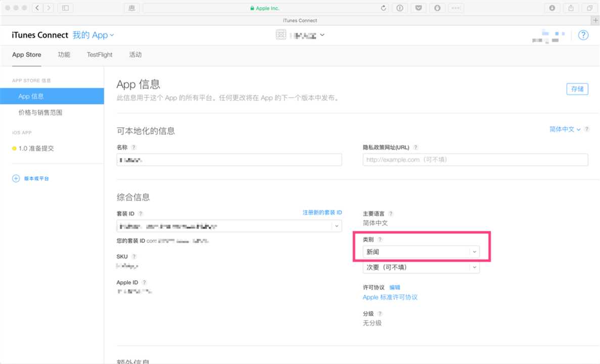Switch to the TestFlight tab
Image resolution: width=600 pixels, height=364 pixels.
point(100,55)
